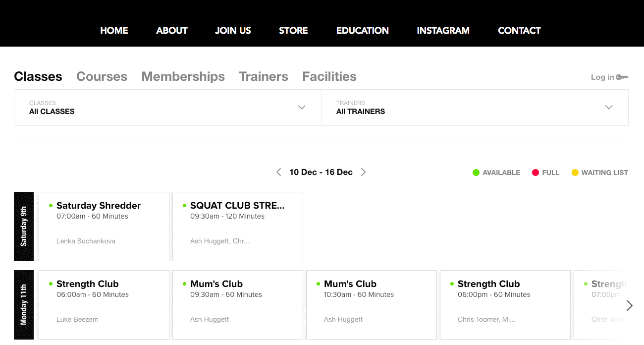
Task: Go to previous week with left arrow
Action: (x=278, y=172)
